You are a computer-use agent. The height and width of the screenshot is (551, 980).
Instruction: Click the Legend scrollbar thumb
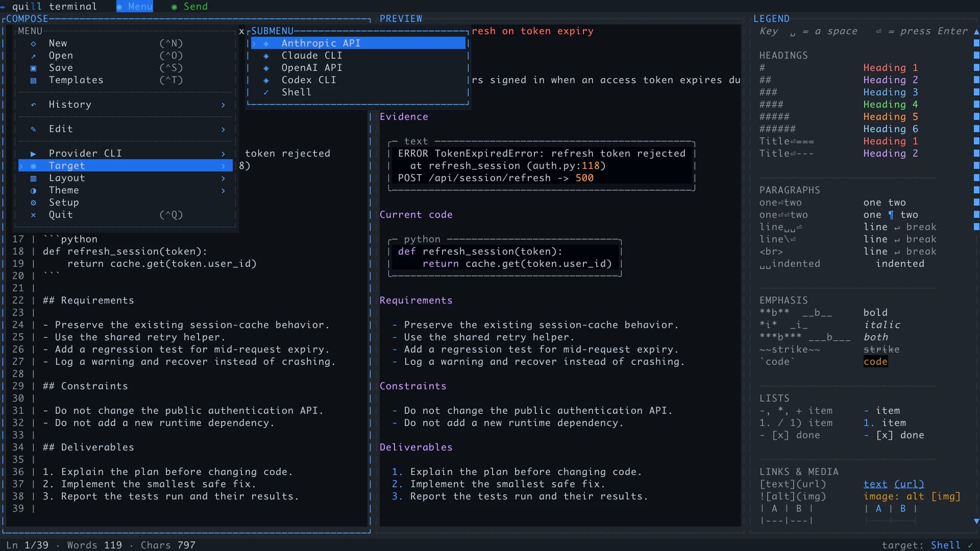click(x=976, y=135)
